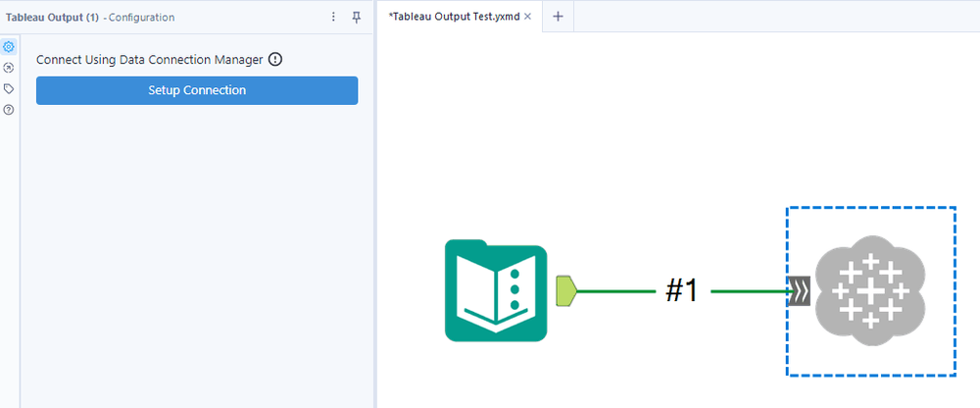The width and height of the screenshot is (980, 408).
Task: Select the Input Data book tool
Action: point(496,291)
